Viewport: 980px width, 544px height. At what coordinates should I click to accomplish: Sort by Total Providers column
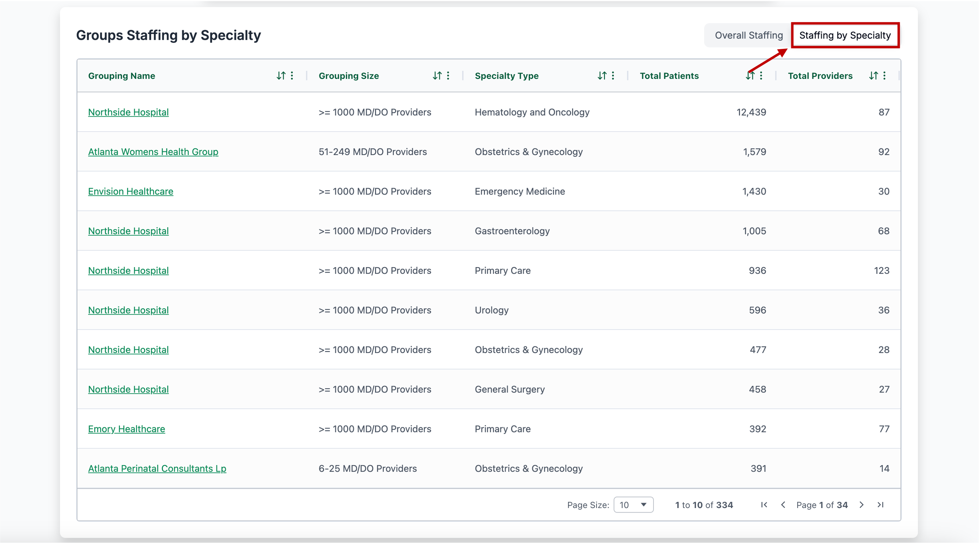coord(874,76)
